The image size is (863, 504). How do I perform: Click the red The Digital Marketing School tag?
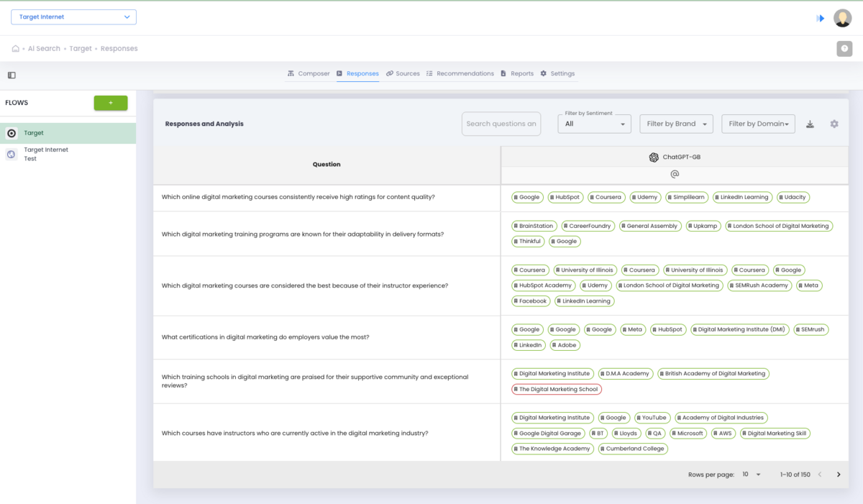point(557,389)
